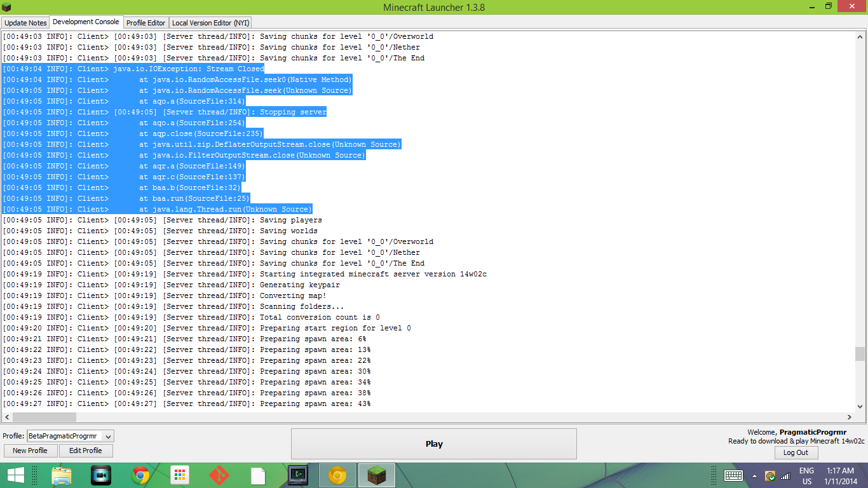Click the 'at baa.b(SourceFile:32)' line
The height and width of the screenshot is (488, 868).
pos(122,187)
